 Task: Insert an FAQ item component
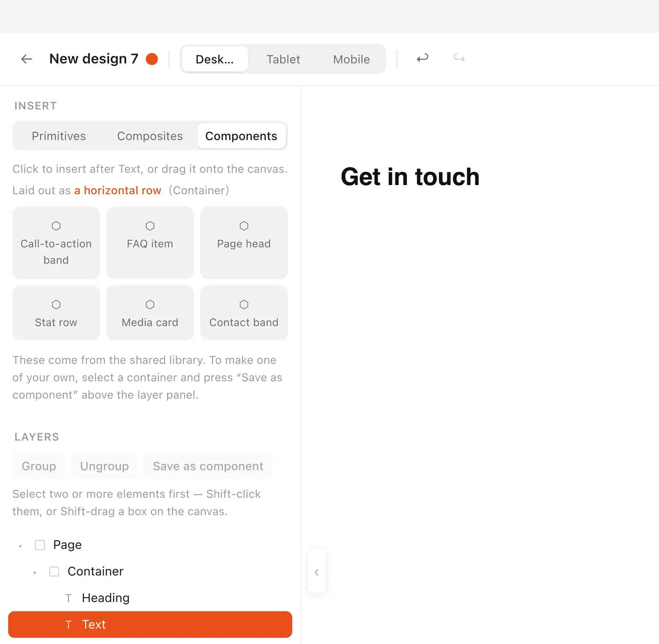coord(150,243)
